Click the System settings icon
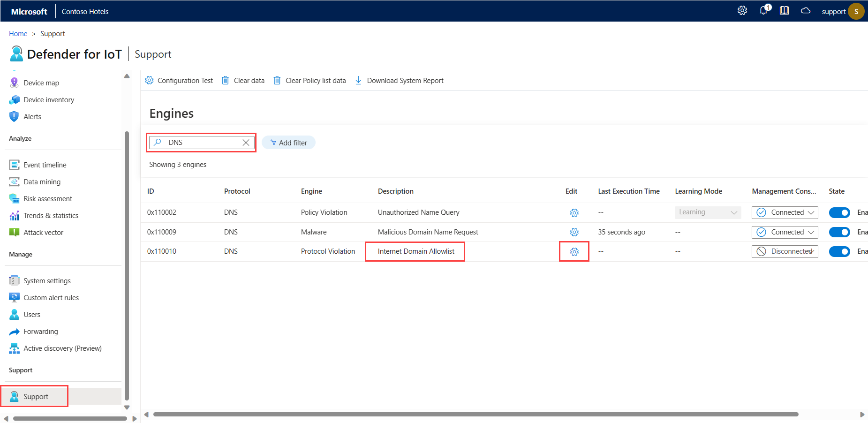The width and height of the screenshot is (868, 423). coord(14,280)
